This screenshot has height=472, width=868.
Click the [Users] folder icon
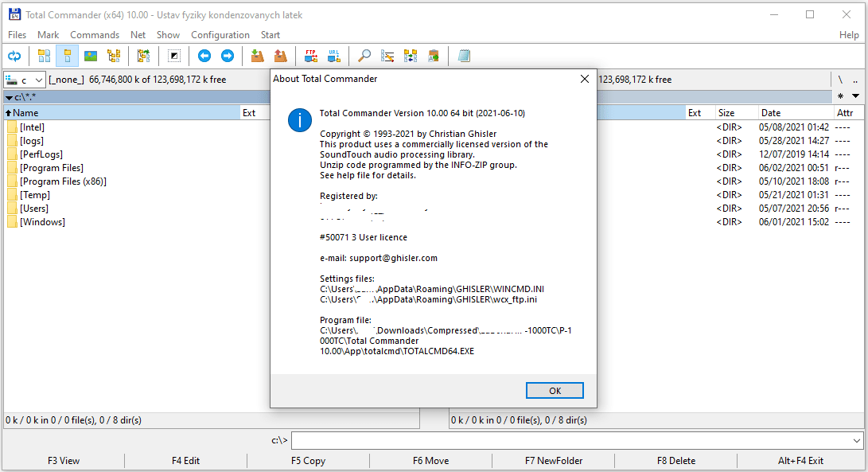pyautogui.click(x=12, y=209)
